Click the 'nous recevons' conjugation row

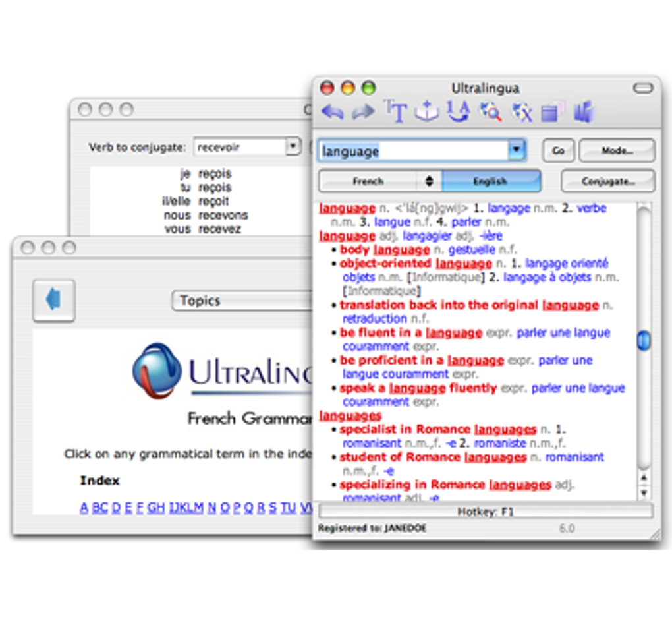click(206, 215)
